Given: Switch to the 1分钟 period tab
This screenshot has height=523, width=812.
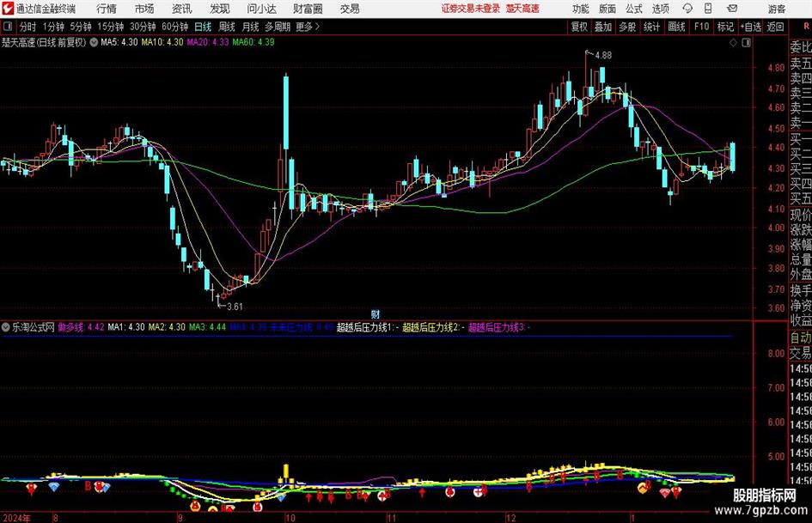Looking at the screenshot, I should click(x=53, y=27).
